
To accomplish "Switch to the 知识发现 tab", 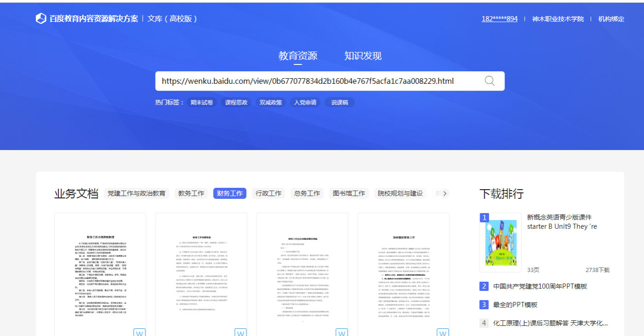I will [x=363, y=56].
